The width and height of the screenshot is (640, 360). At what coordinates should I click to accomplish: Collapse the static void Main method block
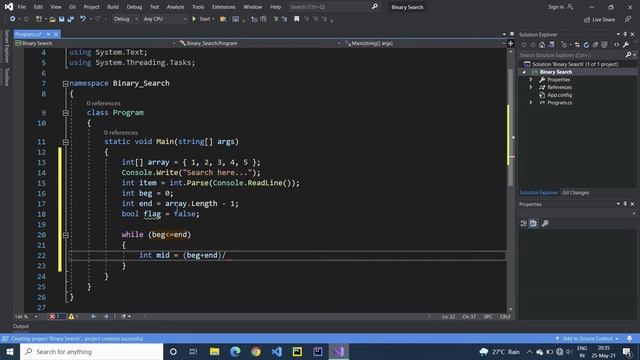point(65,142)
